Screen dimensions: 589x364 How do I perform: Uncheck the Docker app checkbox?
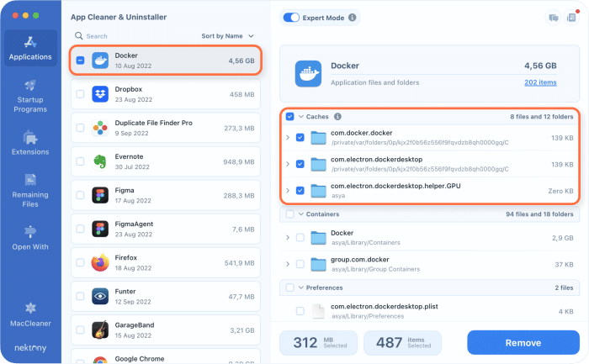[x=81, y=60]
